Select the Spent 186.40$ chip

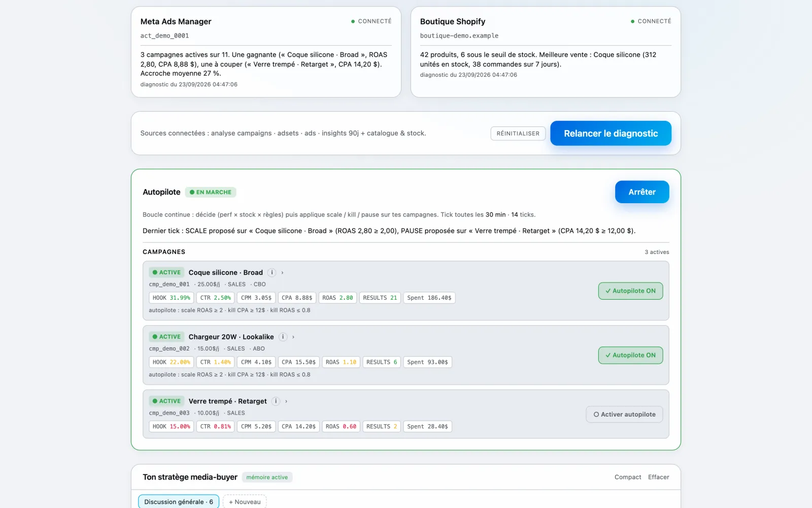pyautogui.click(x=429, y=298)
